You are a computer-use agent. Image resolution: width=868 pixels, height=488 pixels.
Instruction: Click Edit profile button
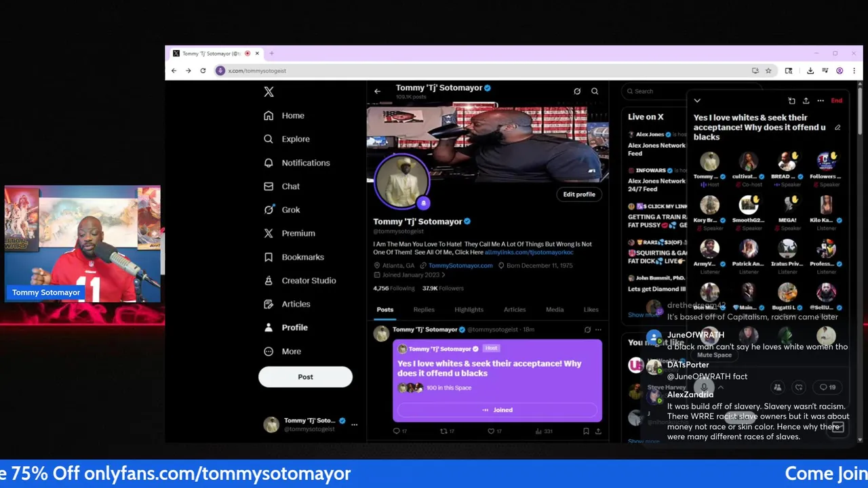579,195
